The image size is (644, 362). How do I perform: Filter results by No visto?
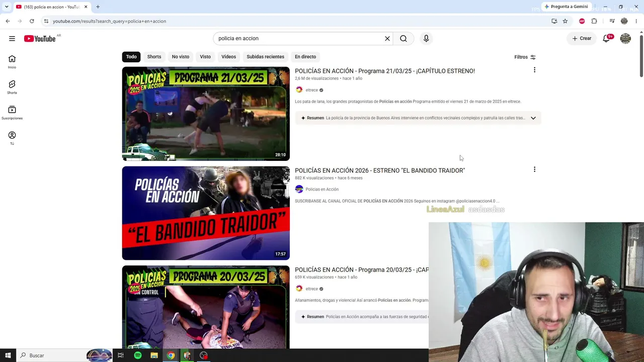click(x=181, y=57)
